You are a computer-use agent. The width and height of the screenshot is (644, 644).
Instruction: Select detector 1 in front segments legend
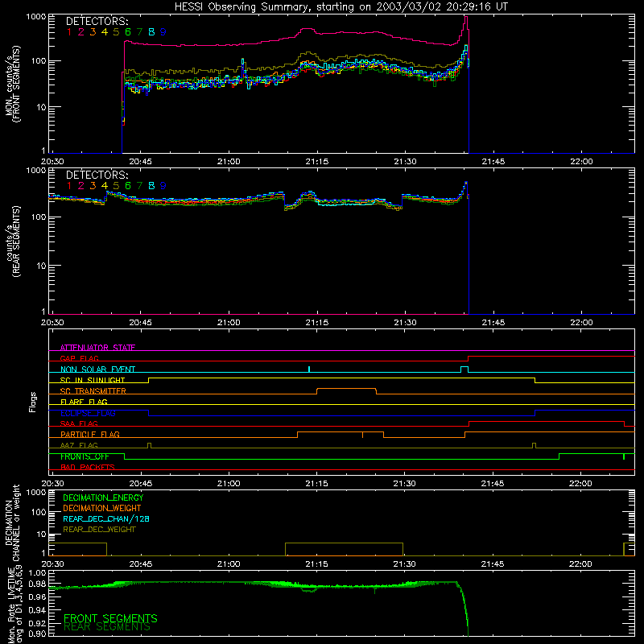click(x=69, y=32)
